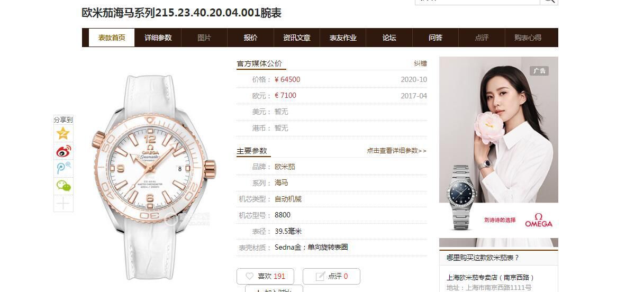Click the search magnifier icon

click(549, 1)
